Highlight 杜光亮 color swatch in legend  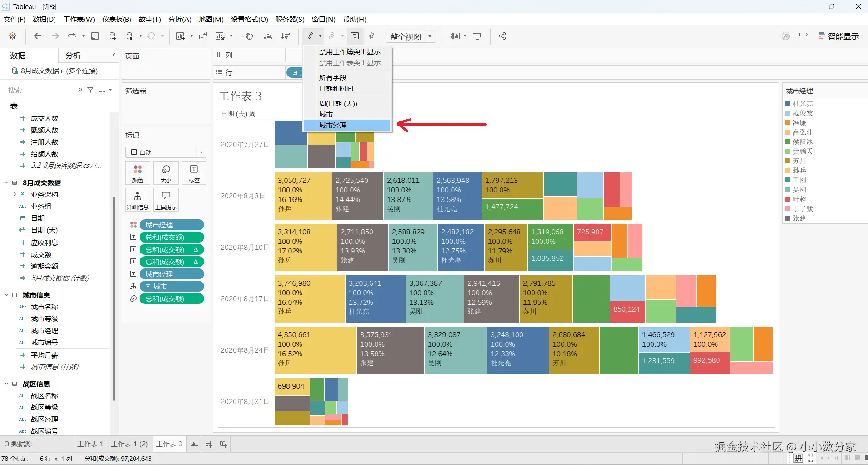coord(788,104)
